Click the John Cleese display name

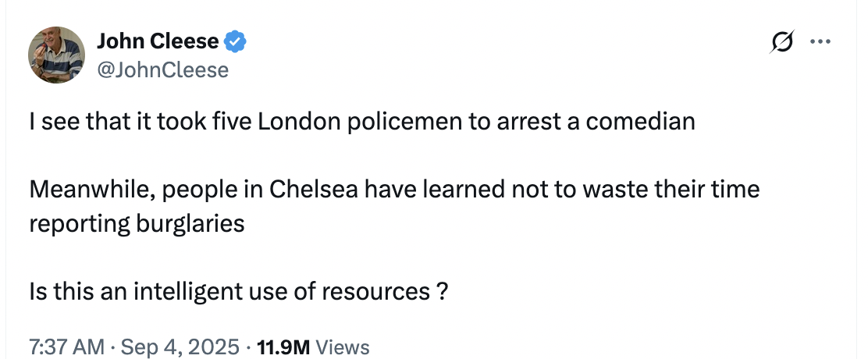(157, 41)
